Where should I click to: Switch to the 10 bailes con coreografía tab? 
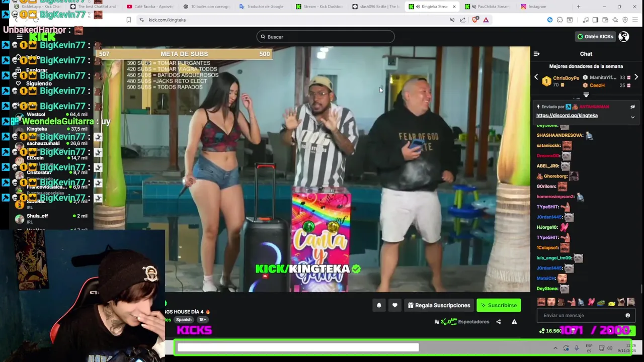207,7
